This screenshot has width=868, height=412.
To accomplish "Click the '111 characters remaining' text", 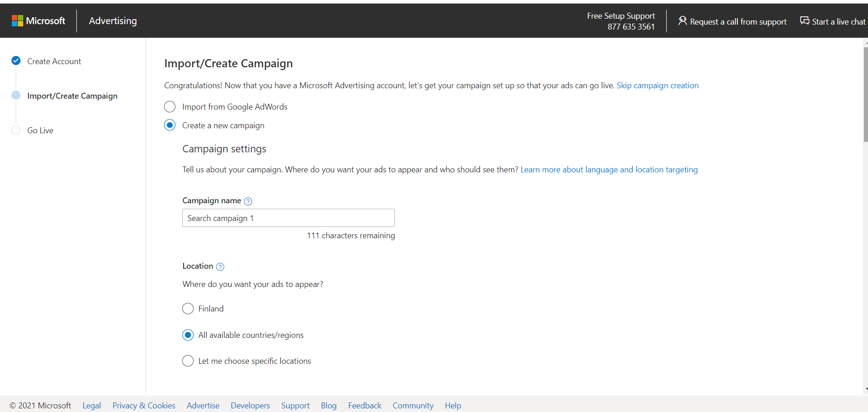I will point(351,236).
